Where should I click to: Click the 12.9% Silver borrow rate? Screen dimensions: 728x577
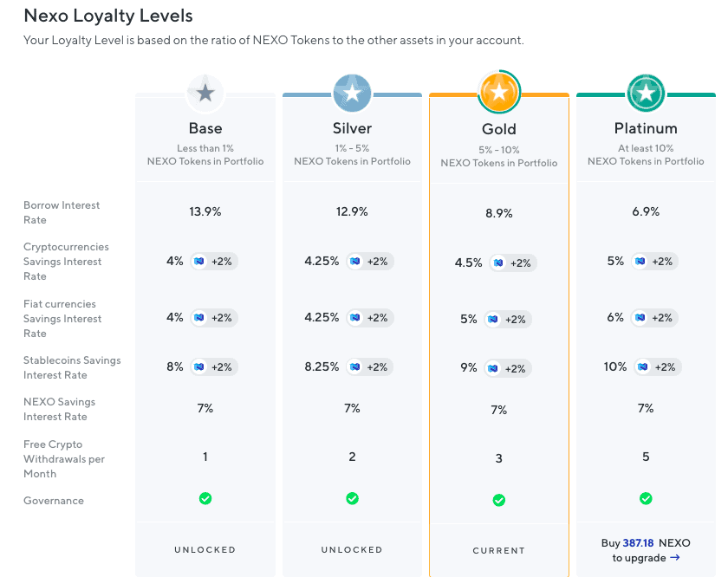(x=352, y=211)
